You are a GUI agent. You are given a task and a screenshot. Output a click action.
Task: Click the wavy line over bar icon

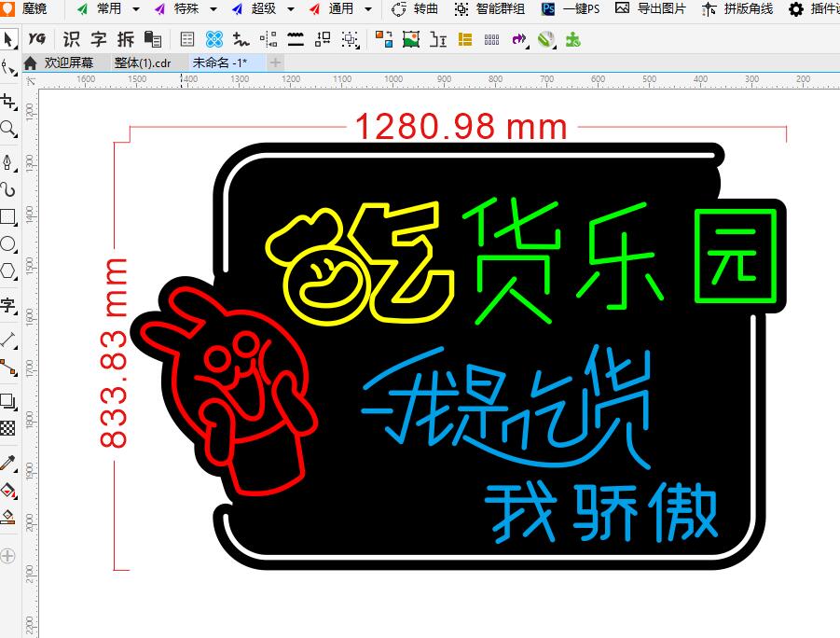[x=296, y=39]
